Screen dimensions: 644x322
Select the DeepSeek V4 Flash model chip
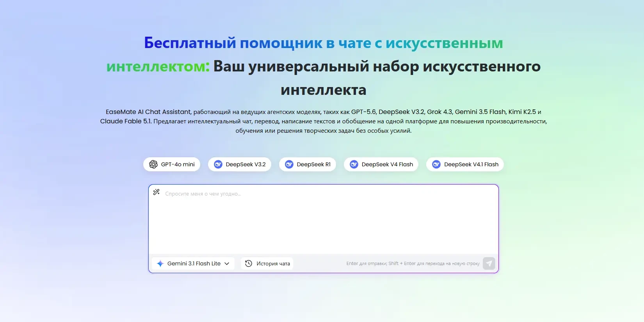click(x=381, y=164)
